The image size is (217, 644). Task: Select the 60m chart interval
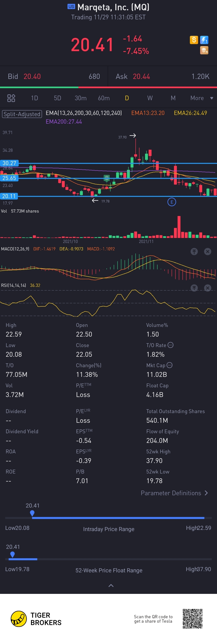pyautogui.click(x=104, y=98)
